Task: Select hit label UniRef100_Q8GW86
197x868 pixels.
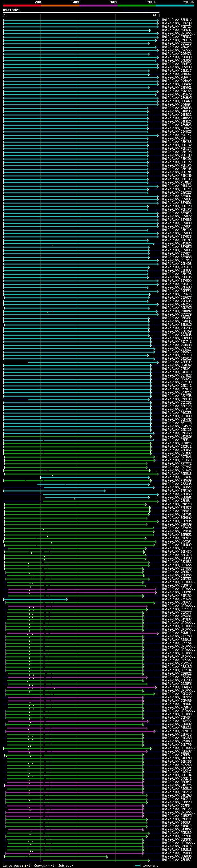Action: point(177,856)
